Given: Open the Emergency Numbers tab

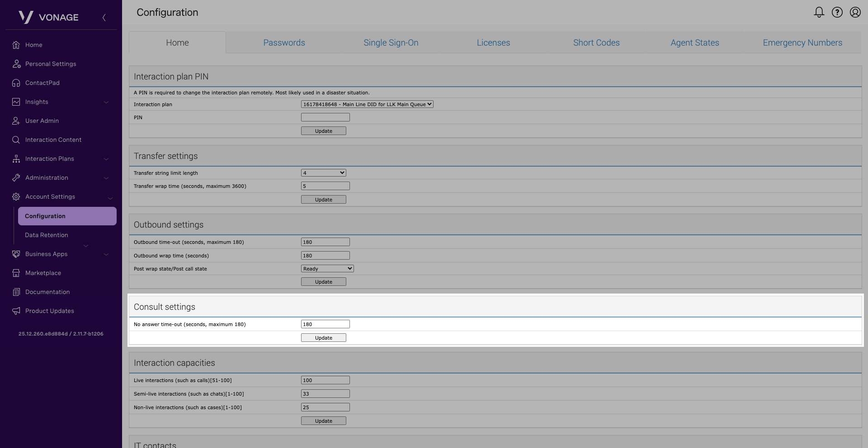Looking at the screenshot, I should (802, 43).
